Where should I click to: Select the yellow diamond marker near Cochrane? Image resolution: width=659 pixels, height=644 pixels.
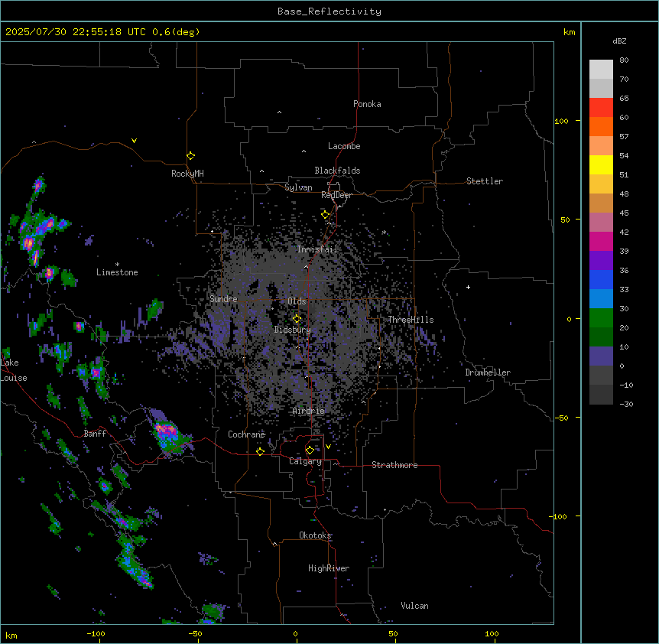260,451
